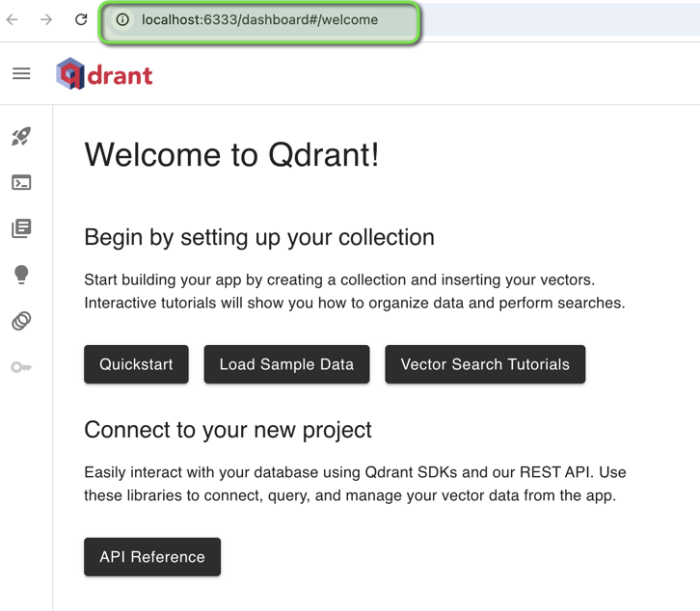Go back with the browser back arrow
This screenshot has width=700, height=611.
coord(13,19)
